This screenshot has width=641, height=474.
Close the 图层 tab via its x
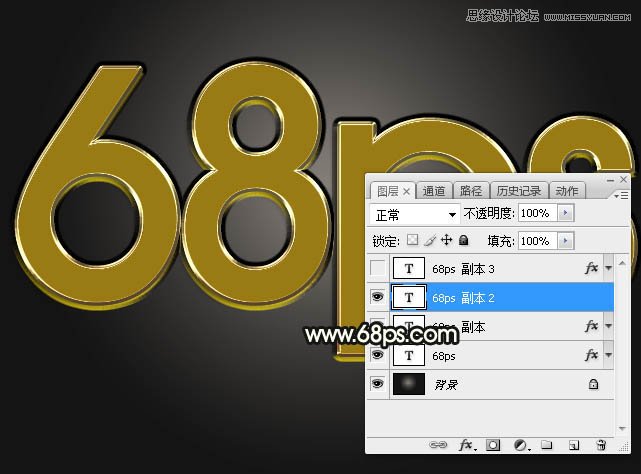pos(406,191)
